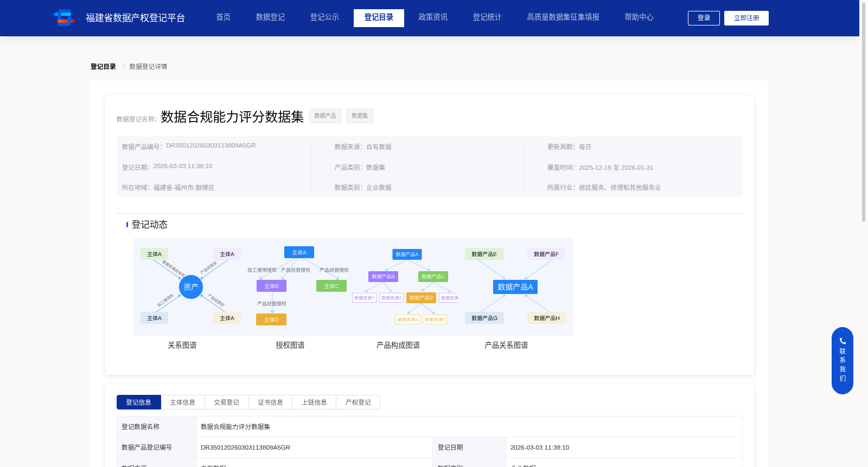
Task: Click 产品类别 value 数据集
Action: (x=375, y=168)
